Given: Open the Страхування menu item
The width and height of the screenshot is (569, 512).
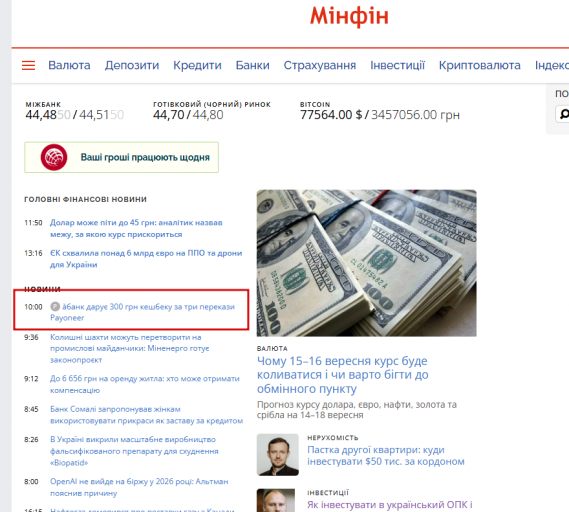Looking at the screenshot, I should click(320, 65).
